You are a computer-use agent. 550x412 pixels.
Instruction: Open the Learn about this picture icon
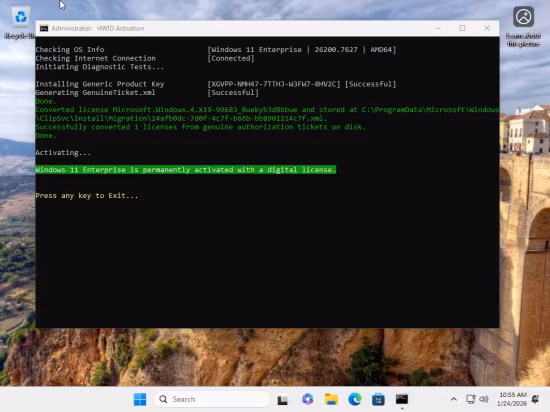point(523,26)
